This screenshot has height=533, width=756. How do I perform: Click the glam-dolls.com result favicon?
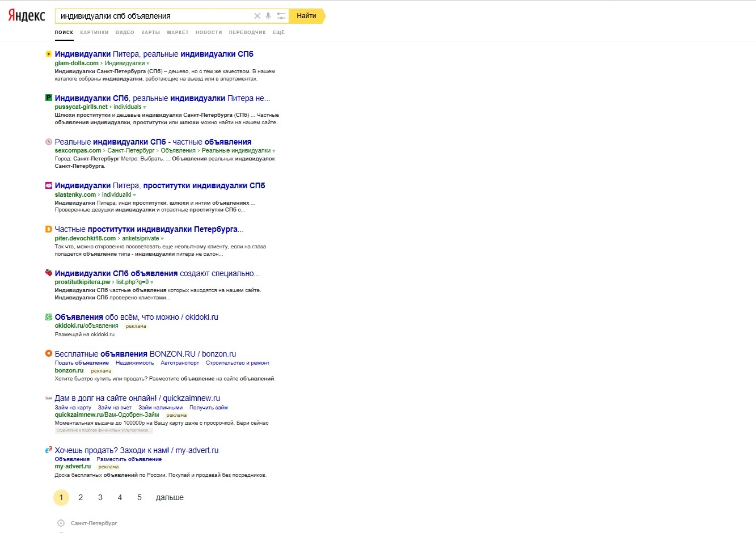(49, 54)
